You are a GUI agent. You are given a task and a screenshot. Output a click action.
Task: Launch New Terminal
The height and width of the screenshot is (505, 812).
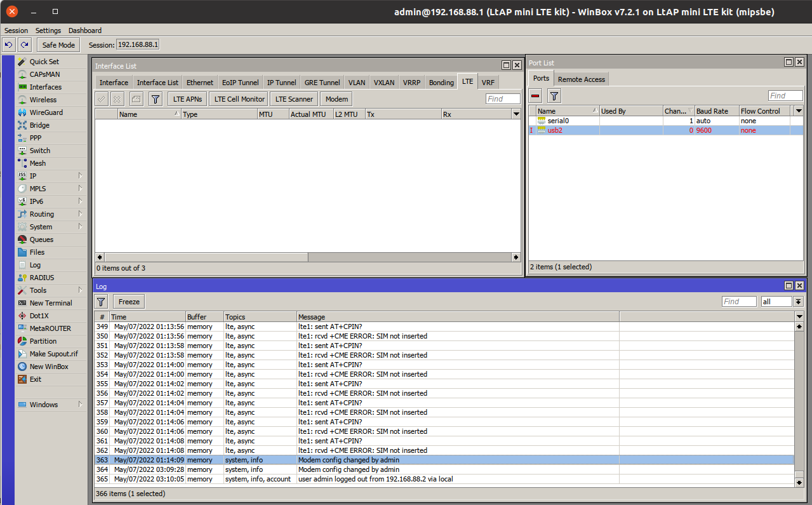pos(51,303)
